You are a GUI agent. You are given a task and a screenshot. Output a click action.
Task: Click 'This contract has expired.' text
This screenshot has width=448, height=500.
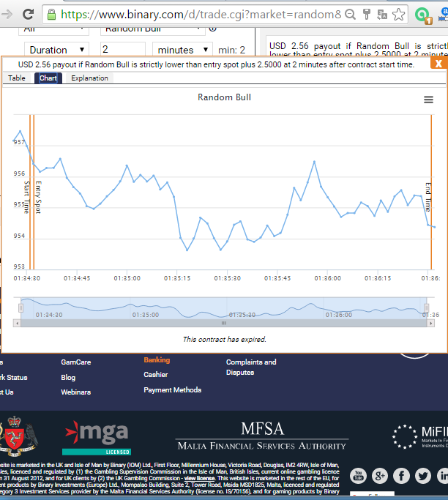(224, 339)
